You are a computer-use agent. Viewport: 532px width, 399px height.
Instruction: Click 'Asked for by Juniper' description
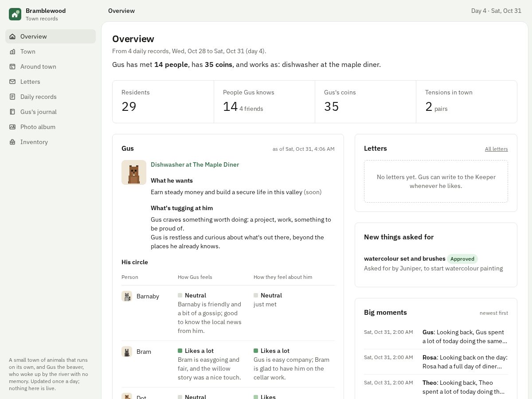(433, 268)
